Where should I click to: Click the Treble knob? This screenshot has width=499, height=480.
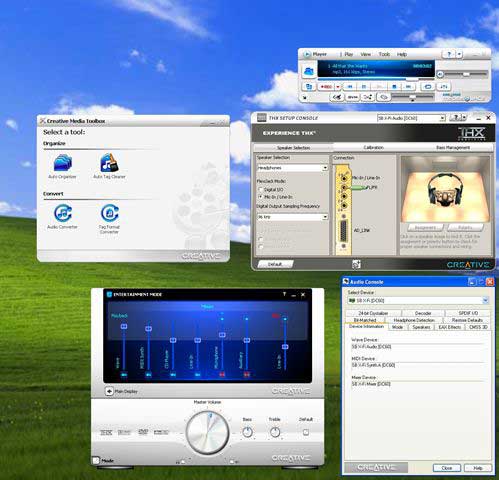pos(275,432)
